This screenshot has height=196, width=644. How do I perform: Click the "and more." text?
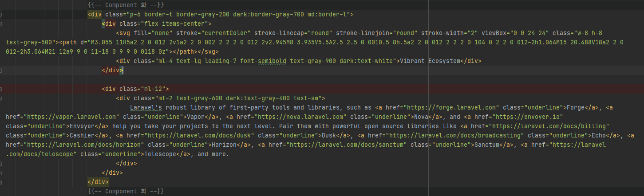point(213,154)
